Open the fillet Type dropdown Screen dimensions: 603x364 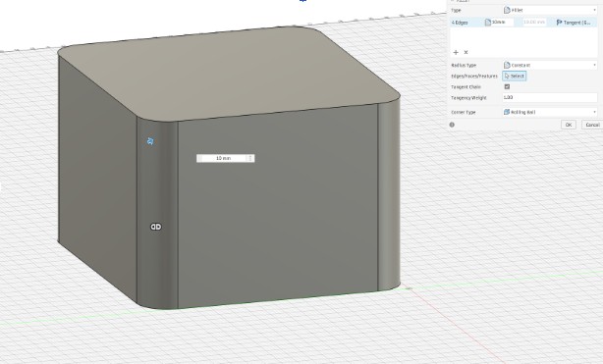pyautogui.click(x=550, y=10)
